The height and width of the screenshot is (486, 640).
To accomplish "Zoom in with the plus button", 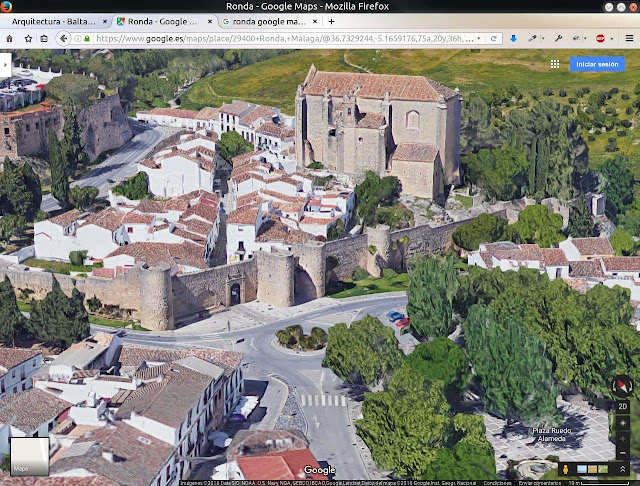I will tap(622, 439).
